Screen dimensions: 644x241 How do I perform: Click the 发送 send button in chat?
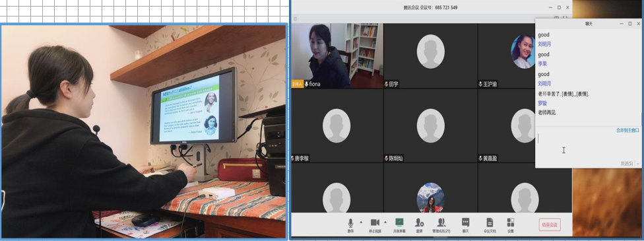626,164
